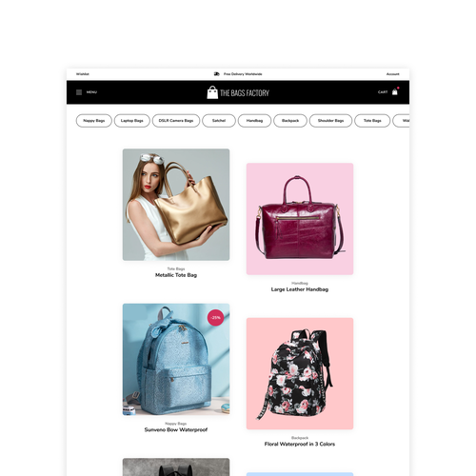Click the delivery truck icon

point(217,74)
